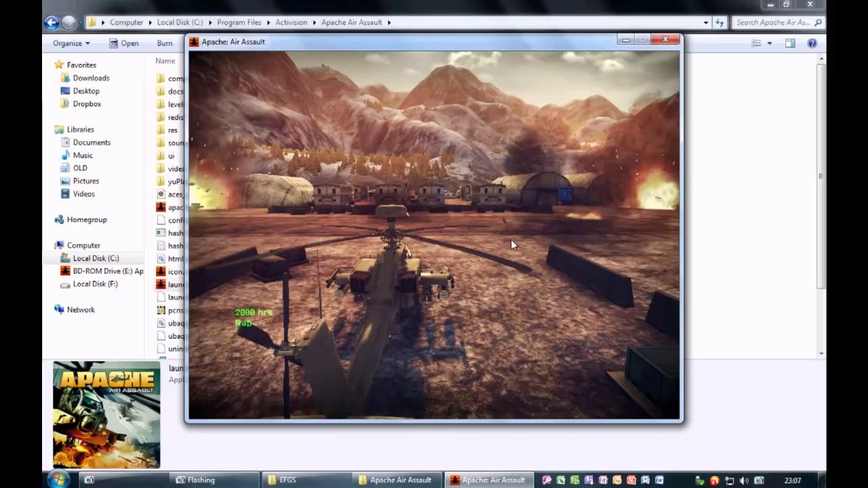Click the Explorer forward arrow button
Screen dimensions: 868x488
(x=68, y=22)
